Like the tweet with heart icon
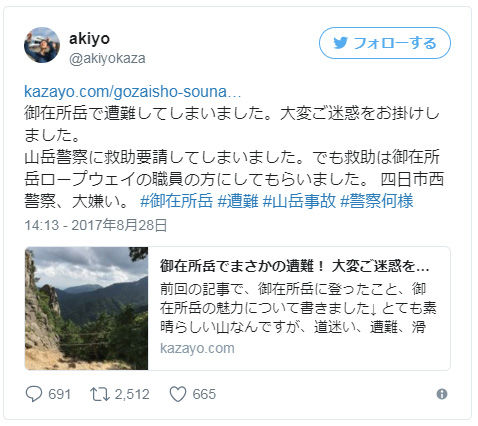The width and height of the screenshot is (478, 426). tap(178, 394)
